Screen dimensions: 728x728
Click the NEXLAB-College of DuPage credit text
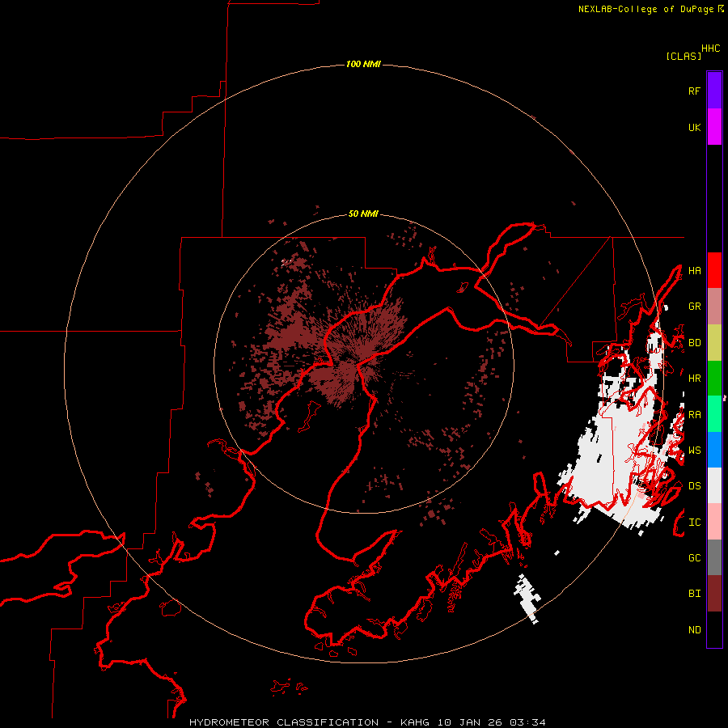tap(645, 9)
